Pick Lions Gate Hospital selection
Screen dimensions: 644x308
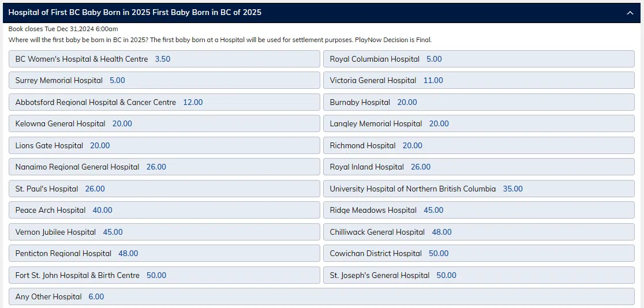(164, 145)
